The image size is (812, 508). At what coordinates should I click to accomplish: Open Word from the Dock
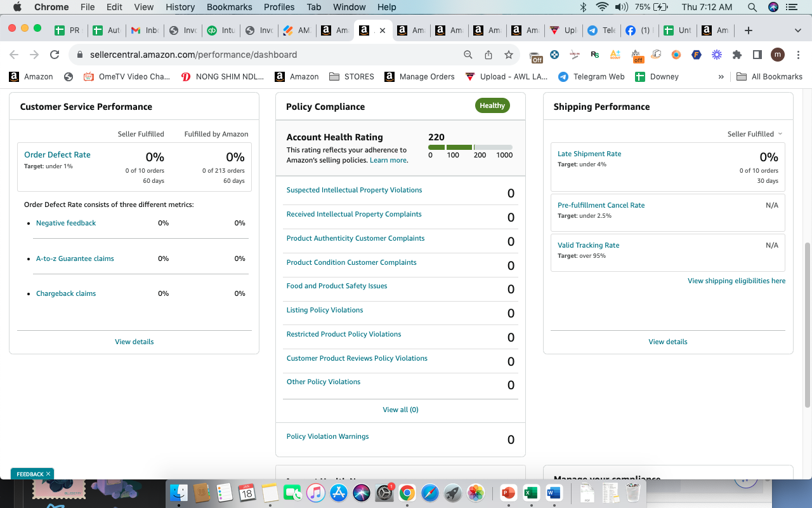(554, 492)
